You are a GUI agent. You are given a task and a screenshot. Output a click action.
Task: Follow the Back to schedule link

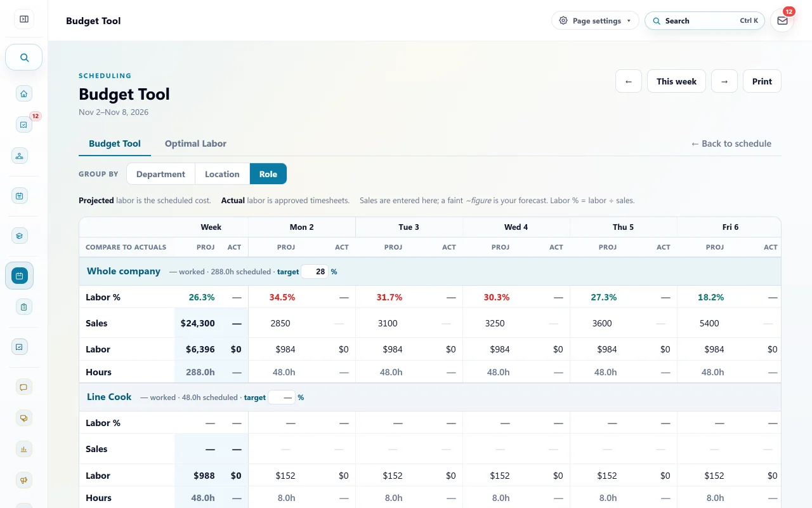(x=731, y=144)
